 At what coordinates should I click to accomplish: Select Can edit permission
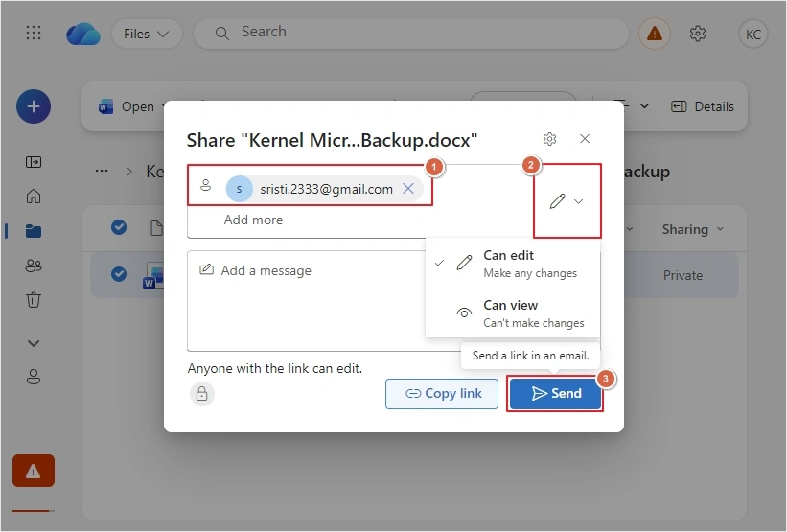(512, 264)
